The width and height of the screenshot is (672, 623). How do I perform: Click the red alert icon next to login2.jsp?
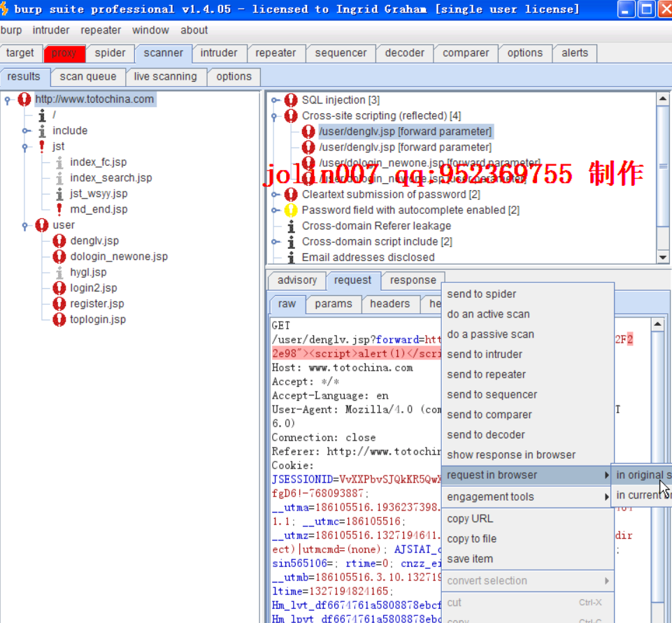[59, 288]
